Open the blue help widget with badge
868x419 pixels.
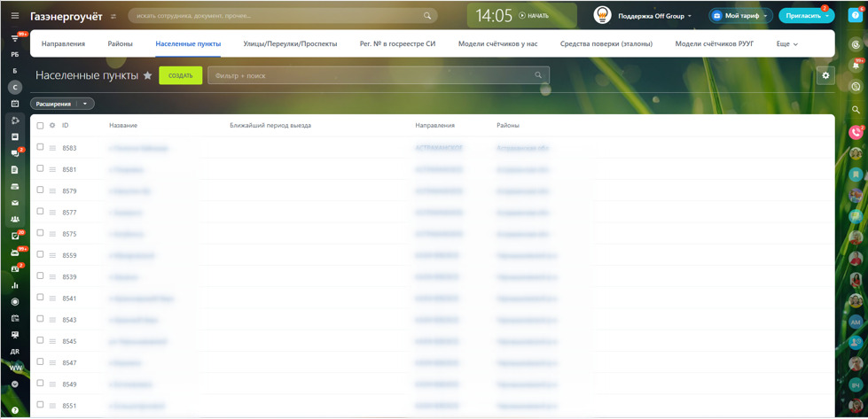coord(855,15)
